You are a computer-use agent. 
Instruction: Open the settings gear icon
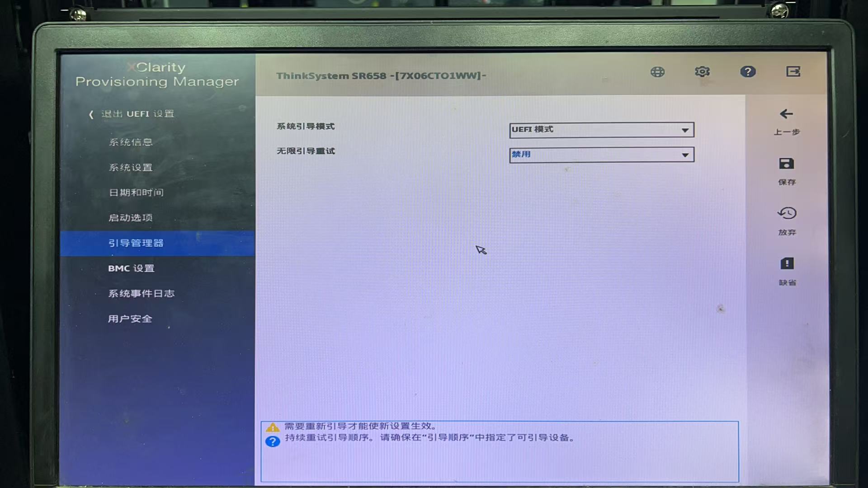(x=702, y=72)
